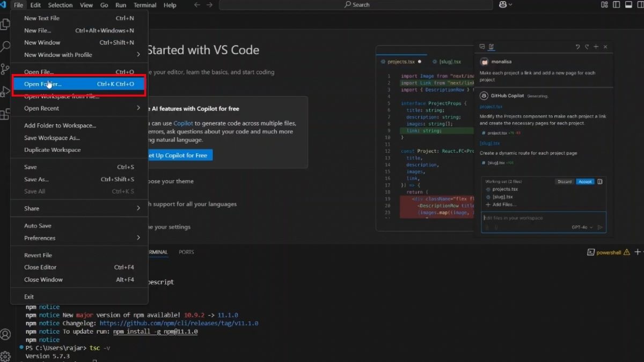
Task: Open the Run menu
Action: pyautogui.click(x=121, y=5)
